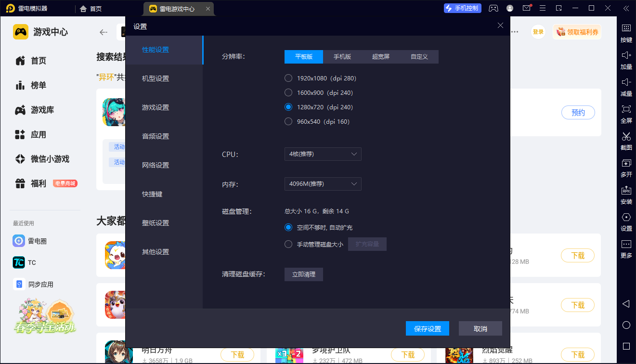The width and height of the screenshot is (636, 364).
Task: Select the 1280x720 (dpi 240) resolution
Action: pos(319,107)
